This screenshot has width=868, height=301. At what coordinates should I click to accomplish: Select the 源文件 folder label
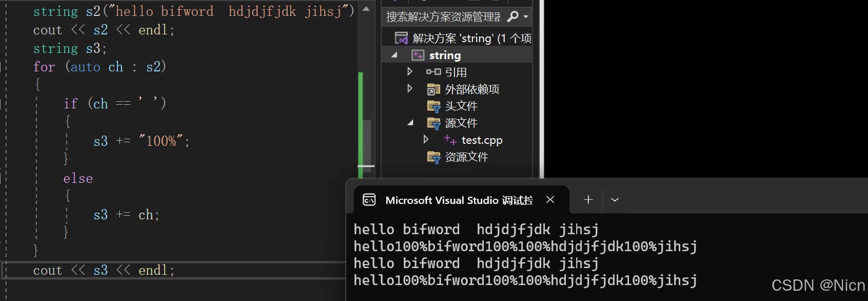tap(461, 123)
